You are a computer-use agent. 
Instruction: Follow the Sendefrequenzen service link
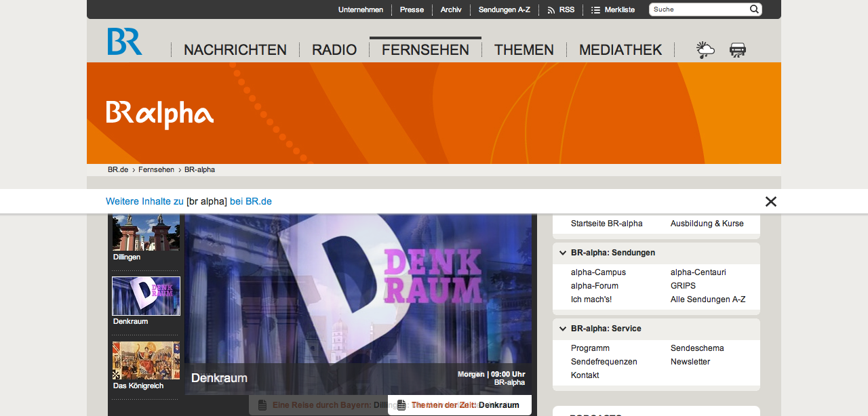tap(604, 362)
